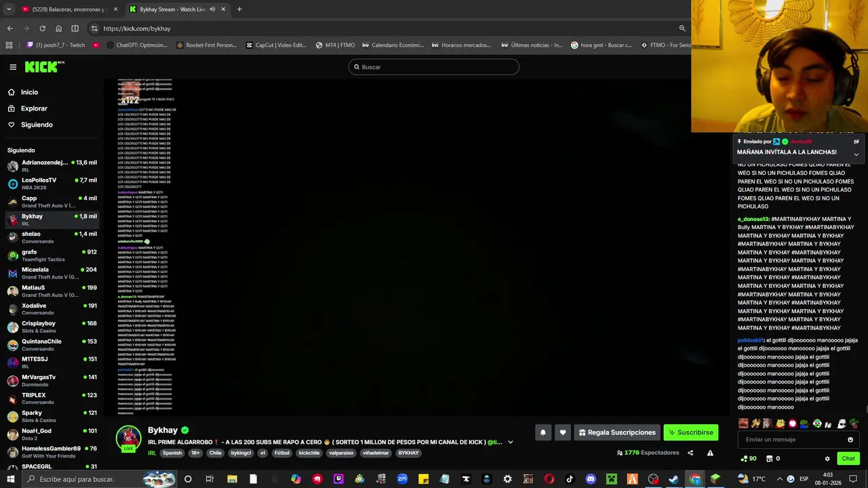Screen dimensions: 868x488
Task: Go to Inicio in the sidebar
Action: pos(23,92)
